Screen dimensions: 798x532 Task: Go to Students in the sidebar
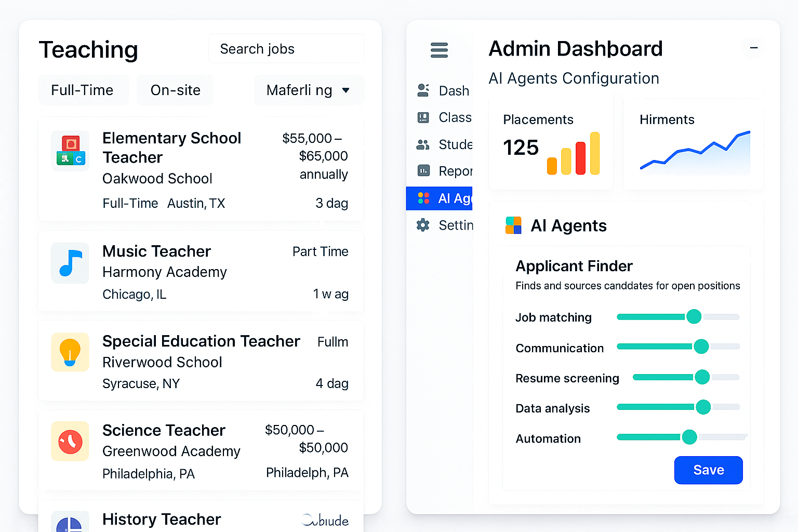[x=455, y=144]
